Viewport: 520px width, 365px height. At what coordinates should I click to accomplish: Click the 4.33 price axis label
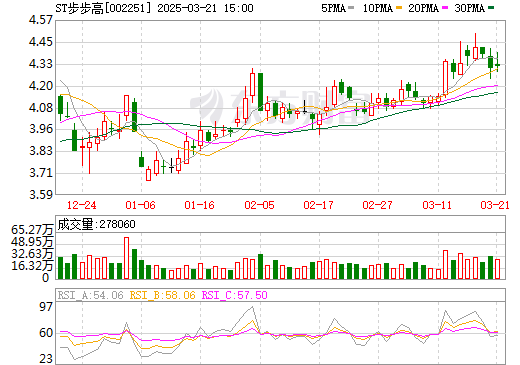41,64
